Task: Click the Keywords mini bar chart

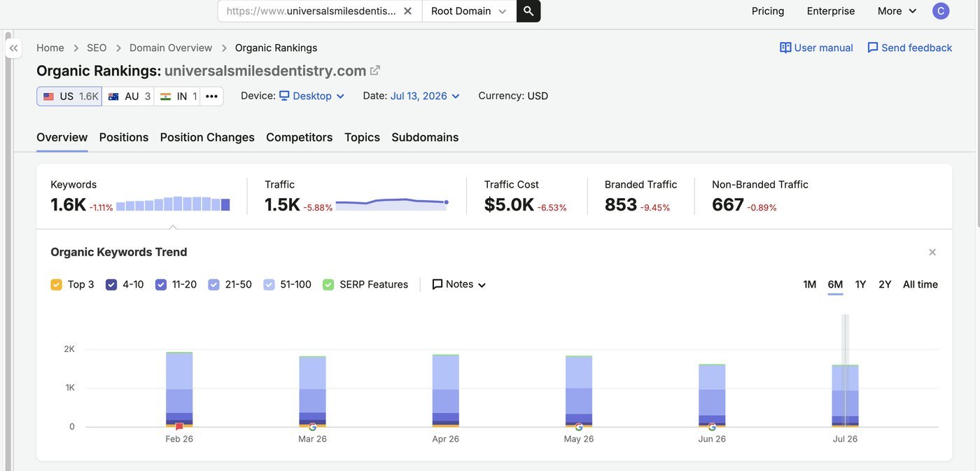Action: 173,204
